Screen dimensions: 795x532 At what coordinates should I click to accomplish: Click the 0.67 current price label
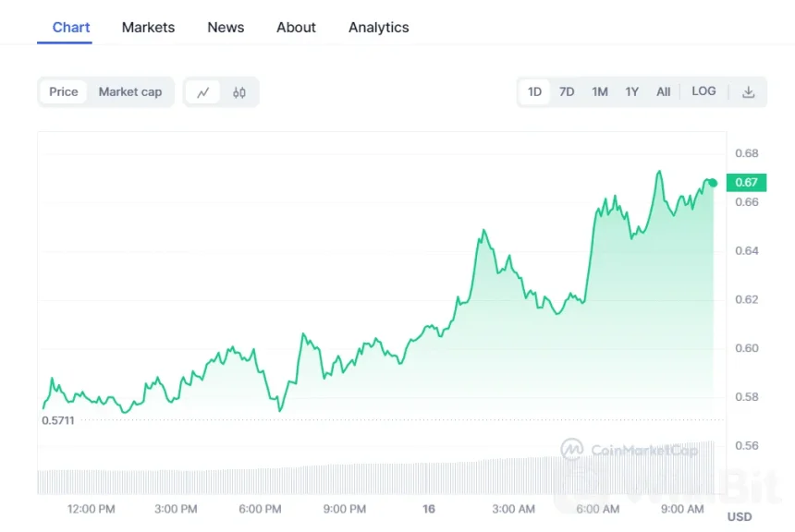click(747, 183)
